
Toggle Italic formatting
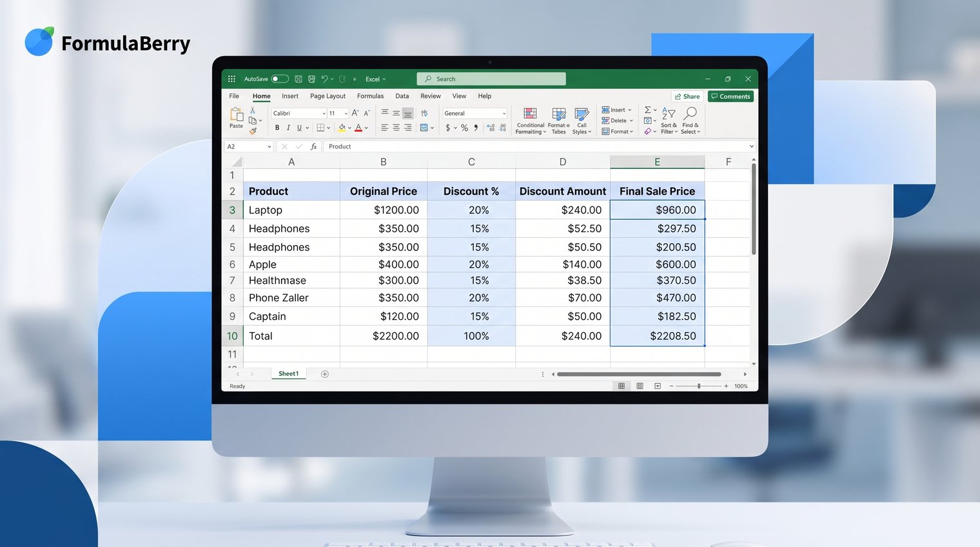point(288,128)
